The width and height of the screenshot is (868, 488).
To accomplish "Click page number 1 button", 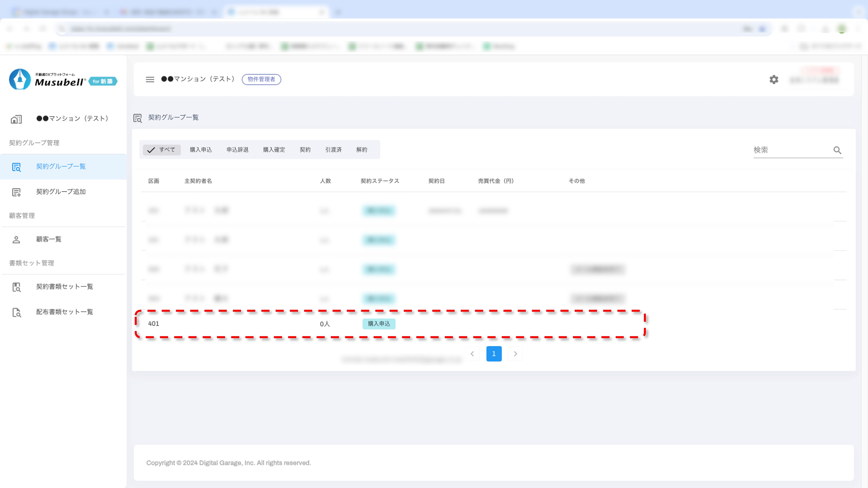I will coord(494,354).
